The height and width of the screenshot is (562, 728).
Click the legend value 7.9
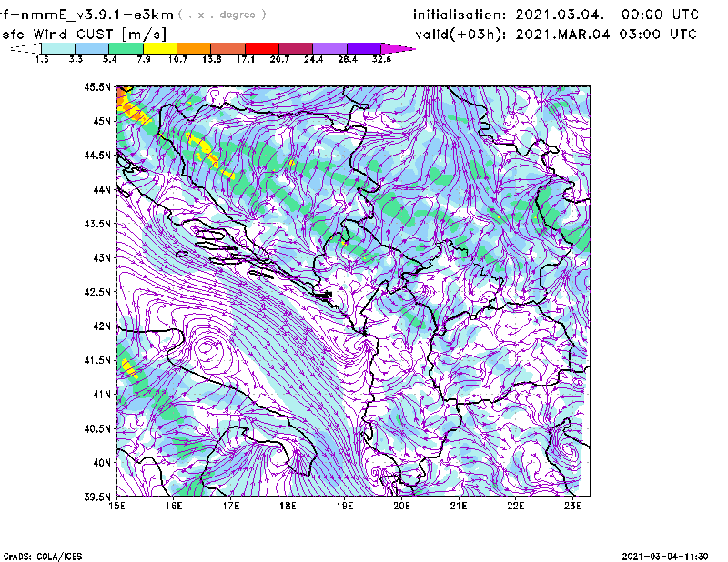(144, 59)
